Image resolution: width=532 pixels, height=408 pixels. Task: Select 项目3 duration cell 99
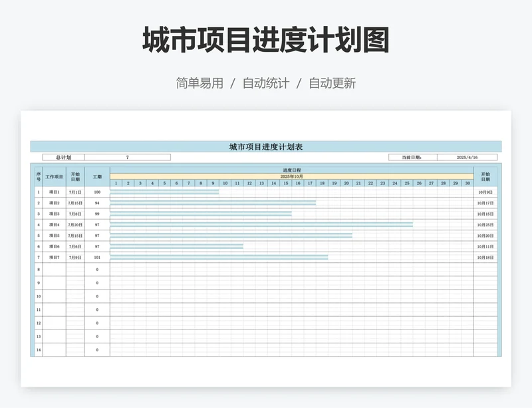click(97, 214)
